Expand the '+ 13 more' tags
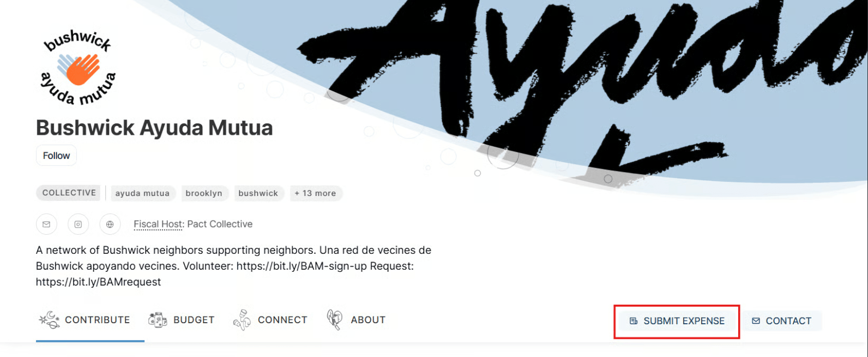The width and height of the screenshot is (868, 357). tap(316, 193)
